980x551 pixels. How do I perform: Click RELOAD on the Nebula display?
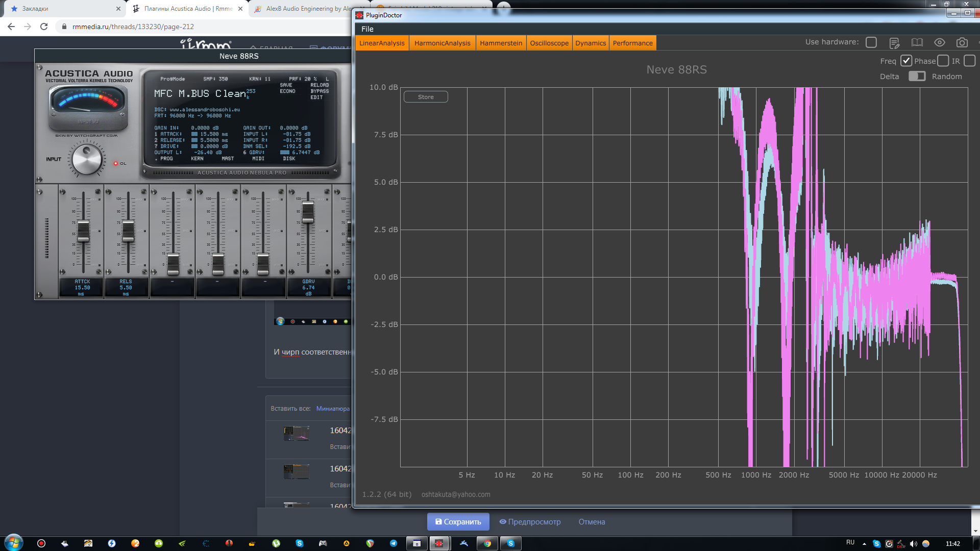320,85
